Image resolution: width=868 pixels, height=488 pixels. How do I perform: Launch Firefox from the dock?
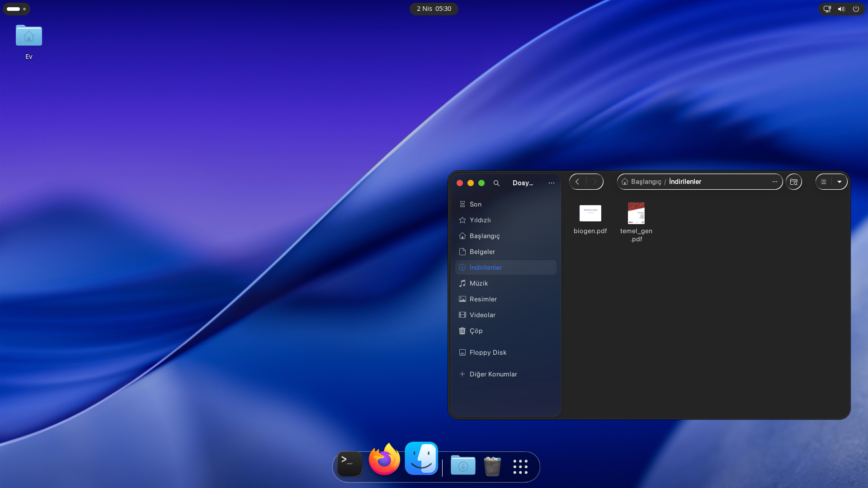(384, 460)
